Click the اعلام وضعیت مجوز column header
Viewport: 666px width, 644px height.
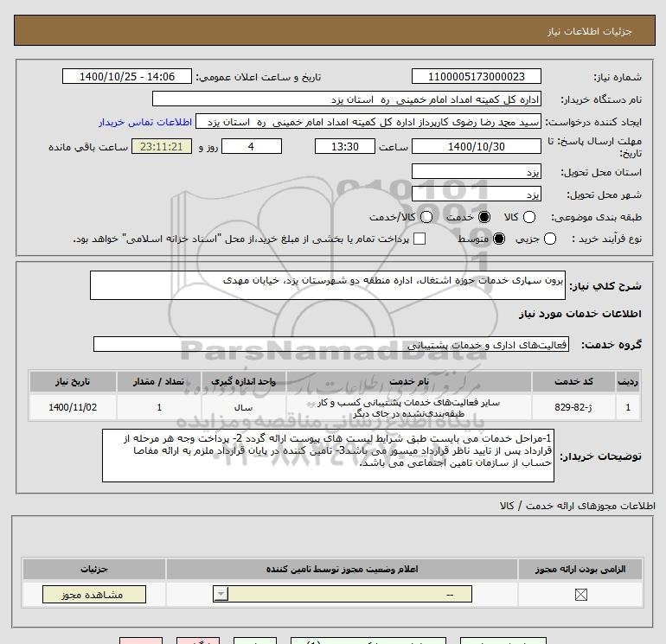(x=342, y=569)
